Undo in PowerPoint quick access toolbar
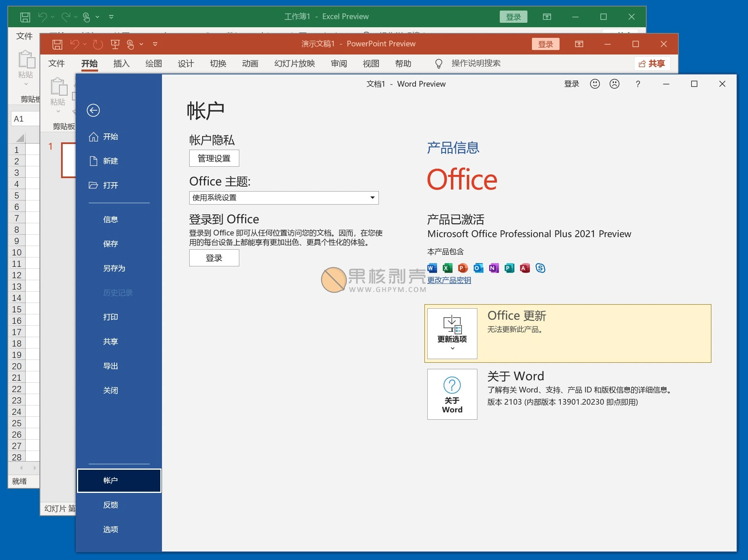This screenshot has width=748, height=560. tap(74, 44)
